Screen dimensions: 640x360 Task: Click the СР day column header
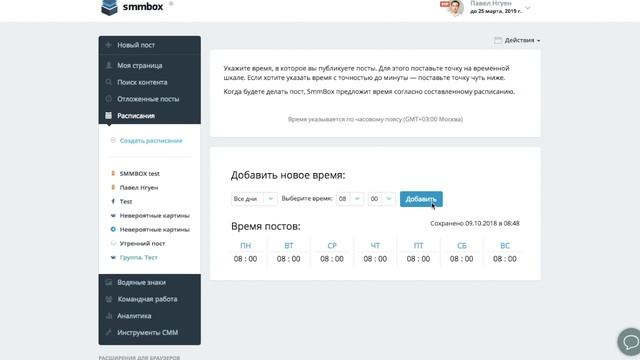[x=332, y=245]
